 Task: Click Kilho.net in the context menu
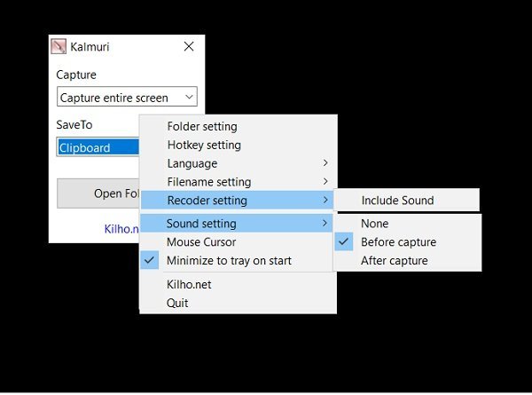pos(190,284)
